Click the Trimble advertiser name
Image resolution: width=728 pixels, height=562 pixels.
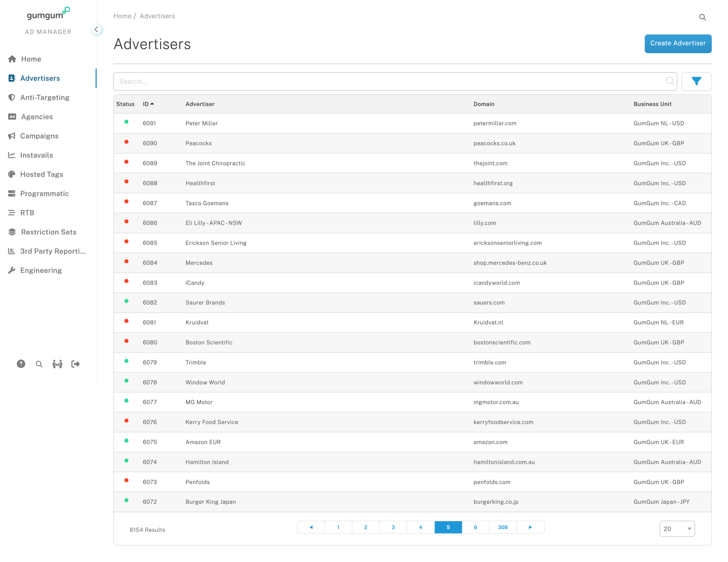[x=195, y=362]
